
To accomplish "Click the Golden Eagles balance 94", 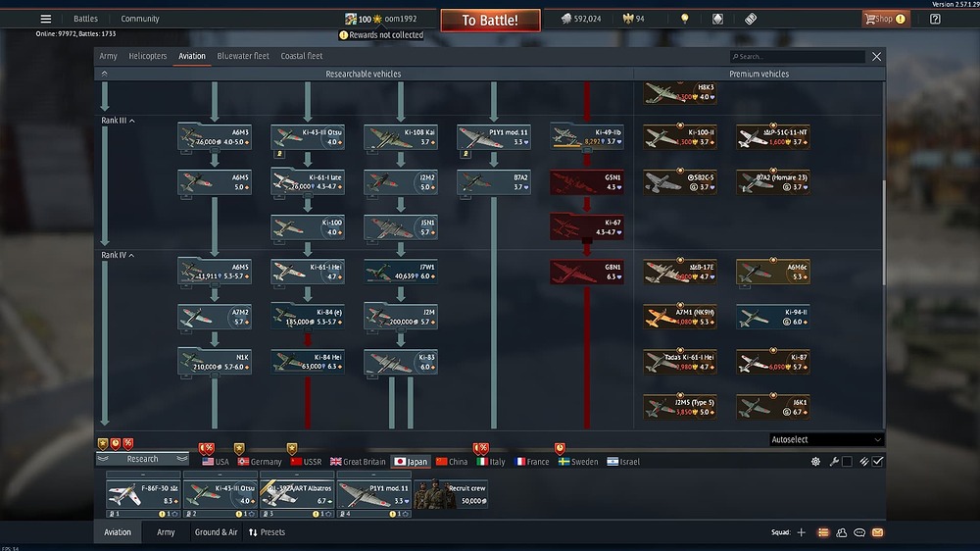I will 634,19.
